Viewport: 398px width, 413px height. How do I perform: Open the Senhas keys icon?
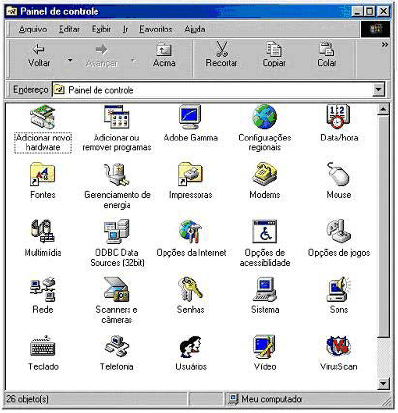(x=190, y=289)
